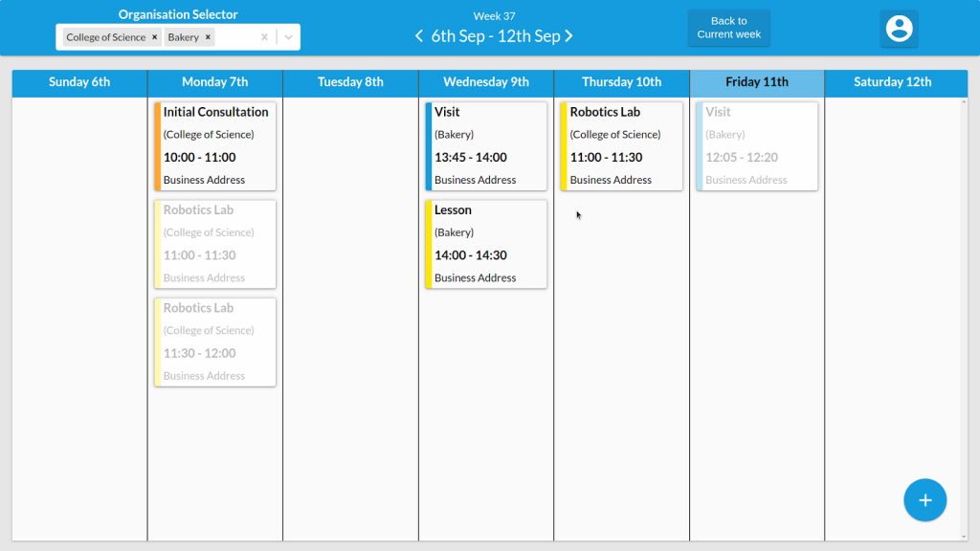Add a new appointment with the plus button
This screenshot has width=980, height=551.
pos(924,499)
